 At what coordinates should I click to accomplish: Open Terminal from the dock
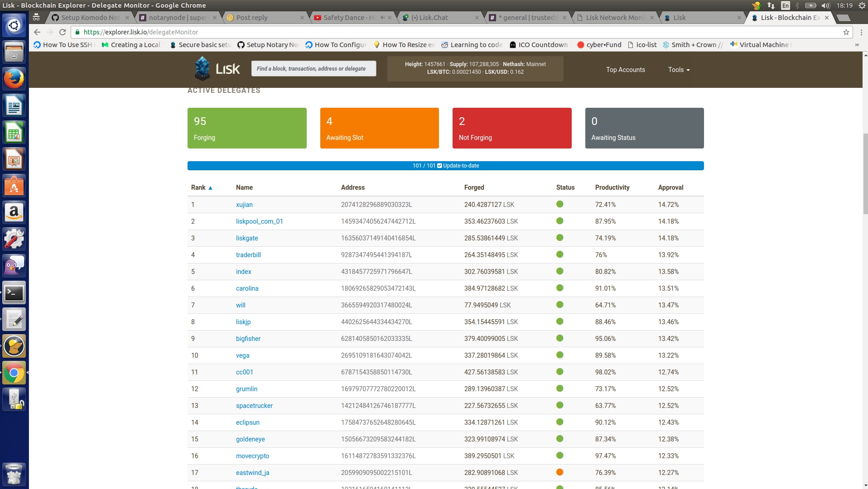14,293
